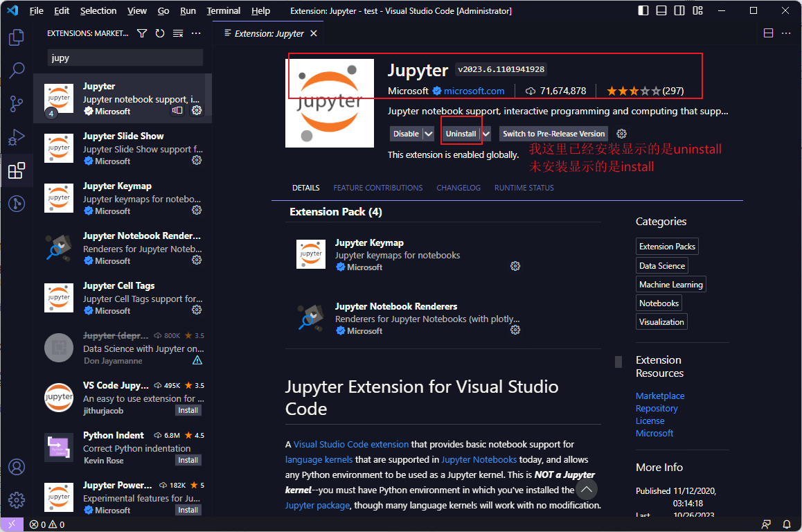Switch to the Runtime Status tab
Screen dimensions: 802x532
click(524, 188)
